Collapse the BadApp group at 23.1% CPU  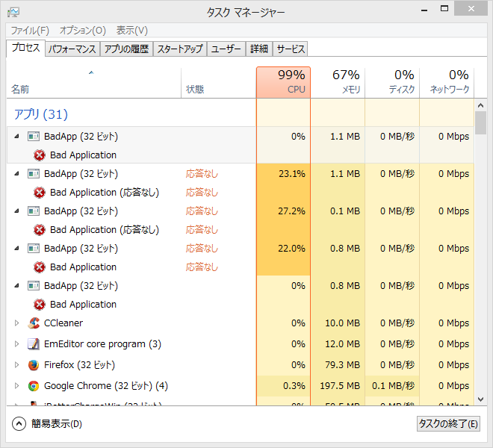[x=16, y=173]
